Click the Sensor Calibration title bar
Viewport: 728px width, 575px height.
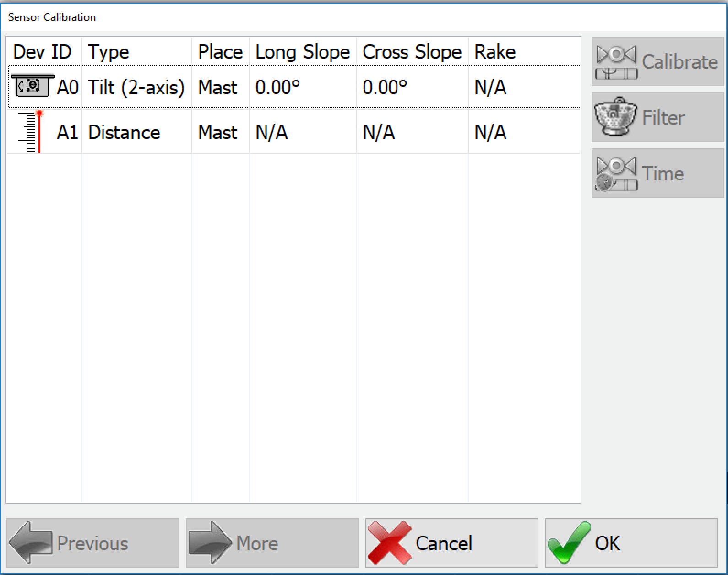[51, 17]
